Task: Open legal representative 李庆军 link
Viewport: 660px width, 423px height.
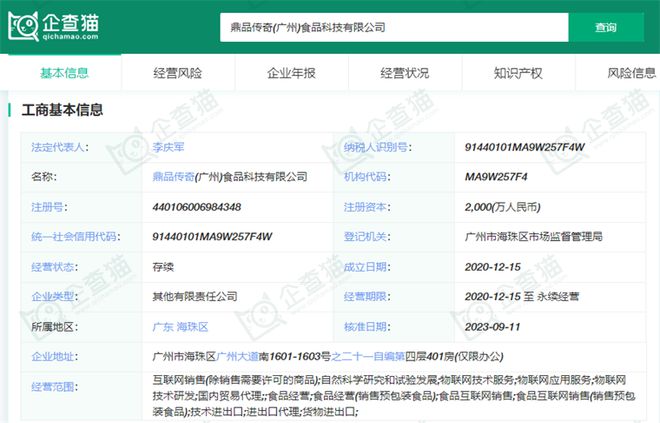Action: click(168, 146)
